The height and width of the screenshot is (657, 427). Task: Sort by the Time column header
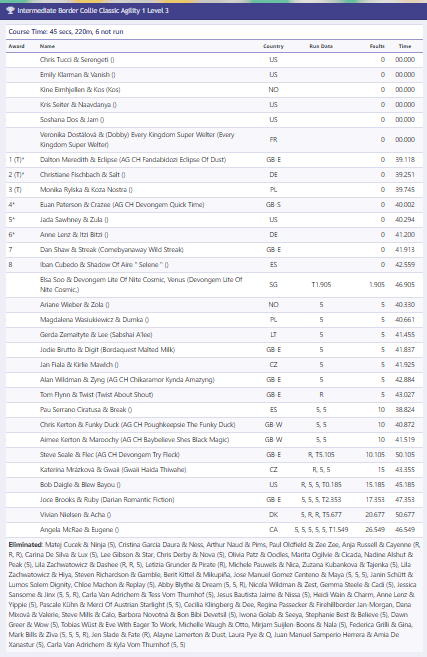(405, 46)
